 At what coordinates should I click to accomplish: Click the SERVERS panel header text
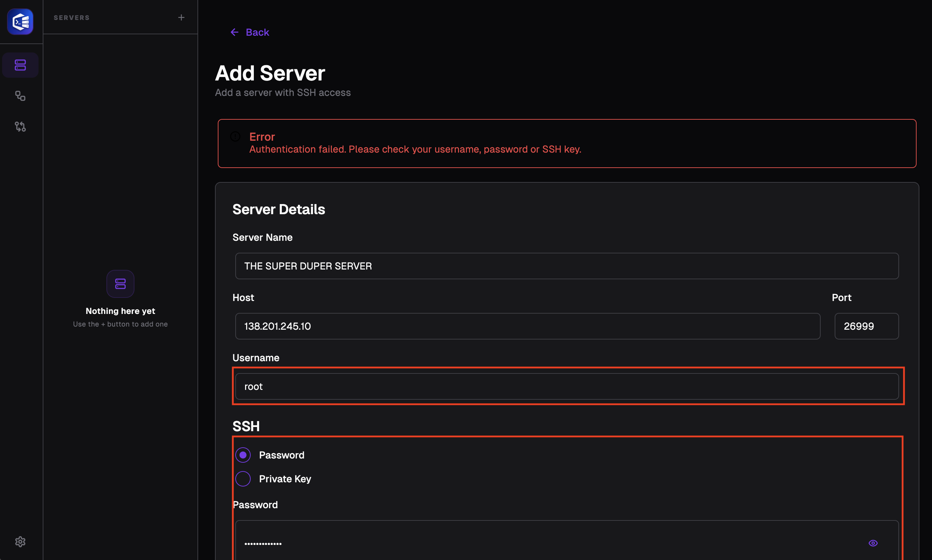tap(72, 18)
